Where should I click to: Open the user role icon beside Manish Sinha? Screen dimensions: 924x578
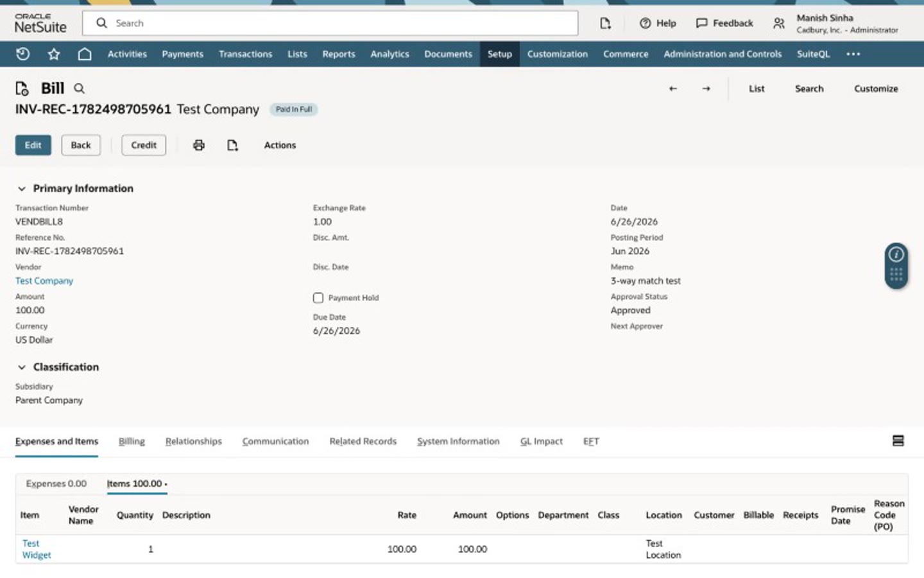778,23
